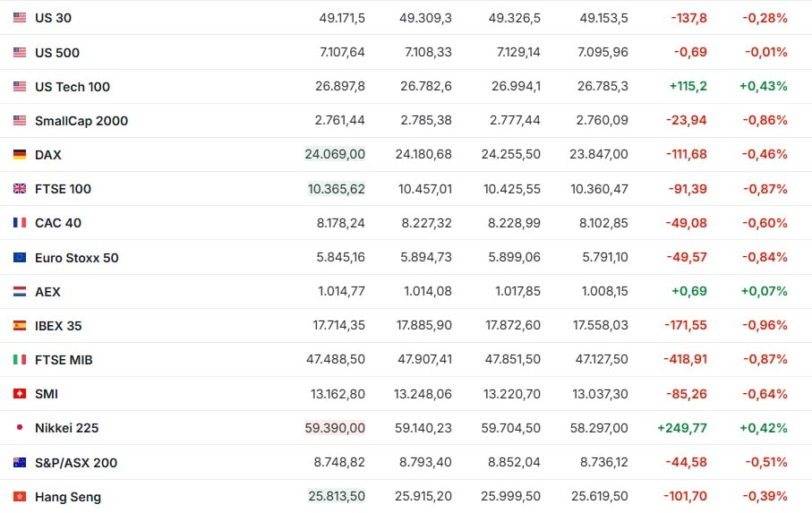Open the US Tech 100 index link
Screen dimensions: 812x513
click(73, 87)
